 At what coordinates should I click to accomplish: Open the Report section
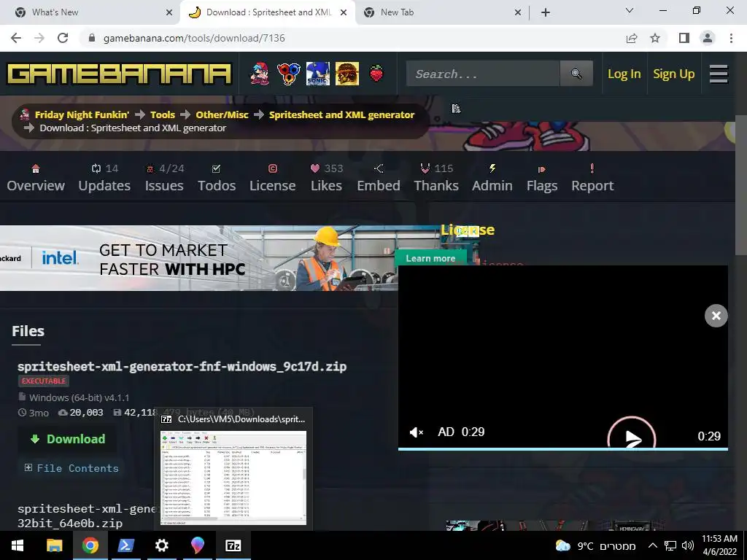592,178
